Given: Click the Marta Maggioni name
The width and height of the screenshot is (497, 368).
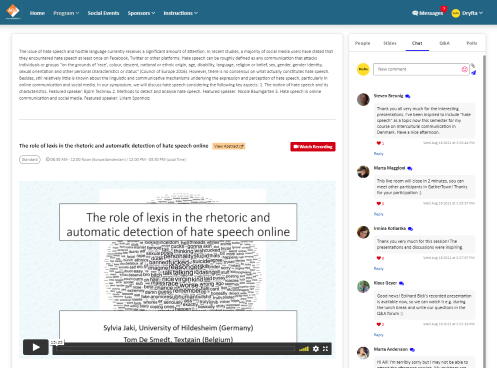Looking at the screenshot, I should [389, 168].
